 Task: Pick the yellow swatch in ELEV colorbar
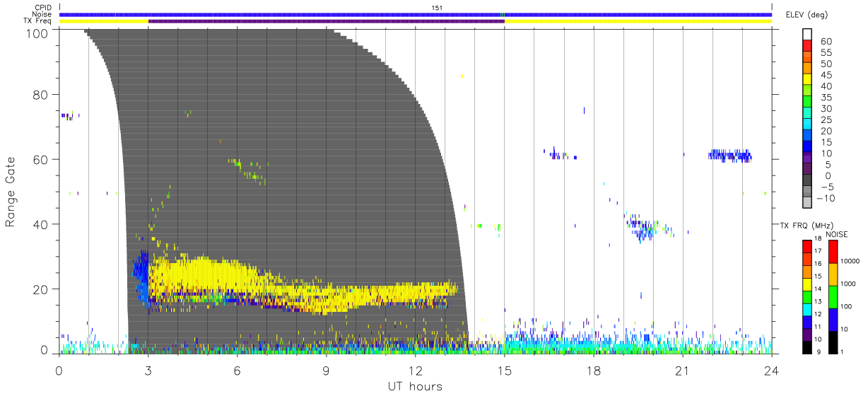[x=807, y=80]
